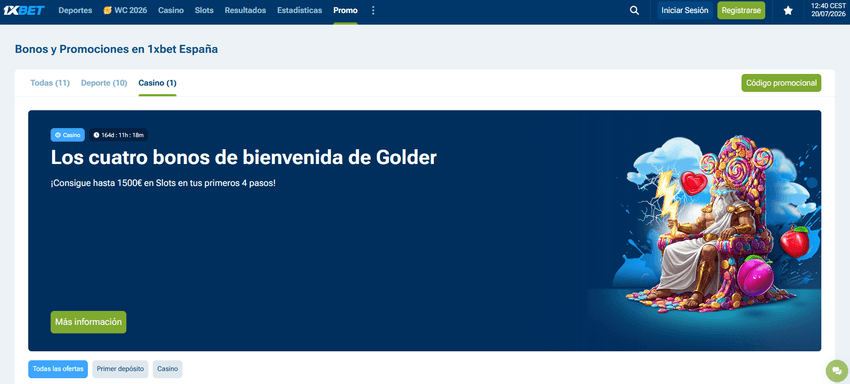850x384 pixels.
Task: Click the Registrarse button
Action: (x=741, y=10)
